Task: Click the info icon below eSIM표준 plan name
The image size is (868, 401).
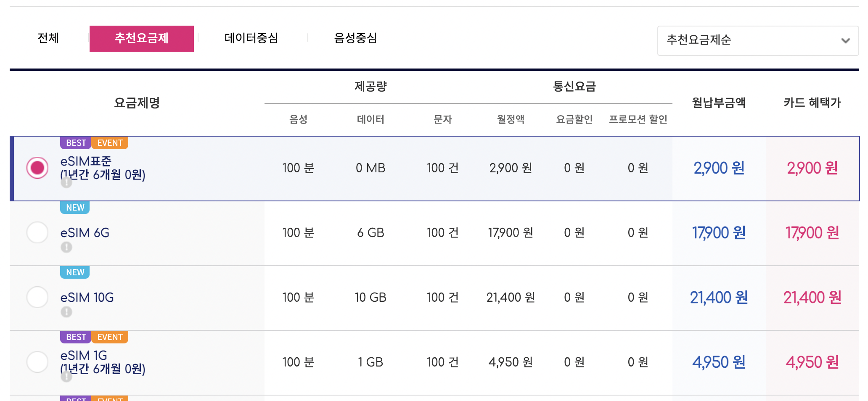Action: point(66,183)
